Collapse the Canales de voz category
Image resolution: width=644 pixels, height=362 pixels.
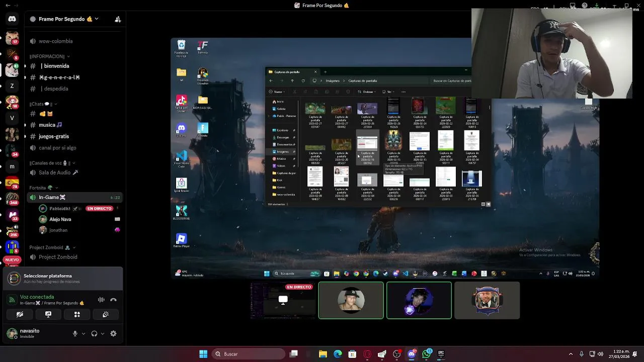coord(53,163)
